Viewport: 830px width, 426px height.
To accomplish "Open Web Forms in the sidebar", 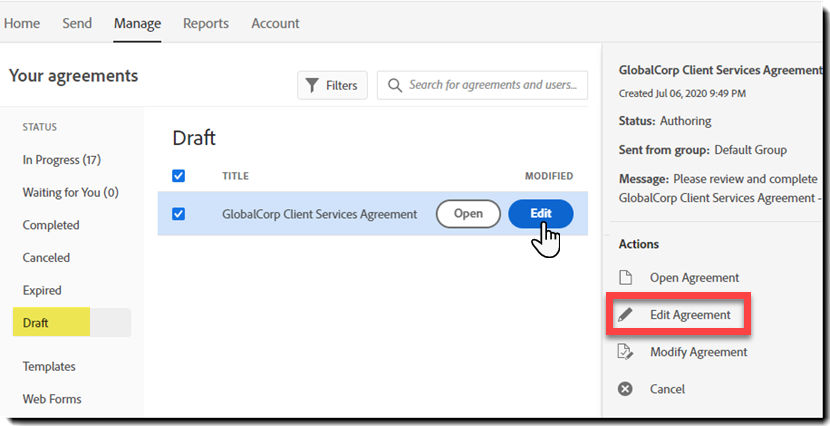I will click(52, 399).
